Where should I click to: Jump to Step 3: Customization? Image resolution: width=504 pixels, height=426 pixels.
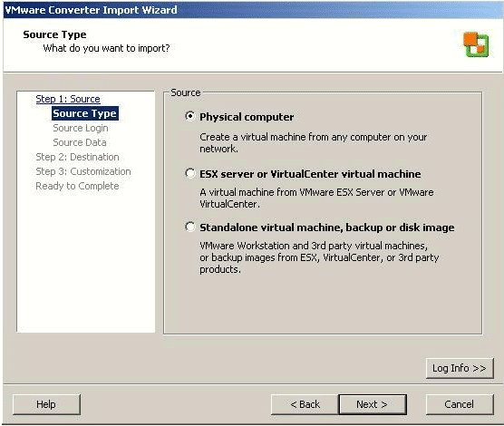pos(83,171)
